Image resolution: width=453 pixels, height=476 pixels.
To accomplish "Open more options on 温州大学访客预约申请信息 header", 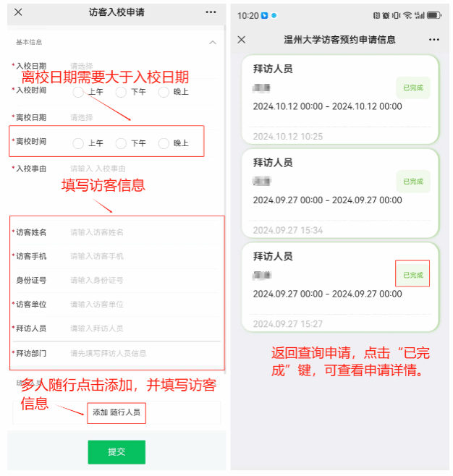I will coord(434,40).
